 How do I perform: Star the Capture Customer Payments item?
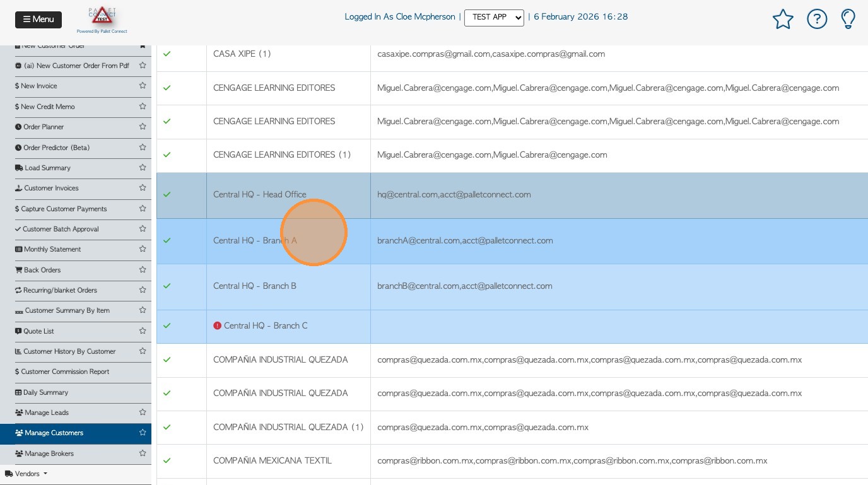coord(143,209)
